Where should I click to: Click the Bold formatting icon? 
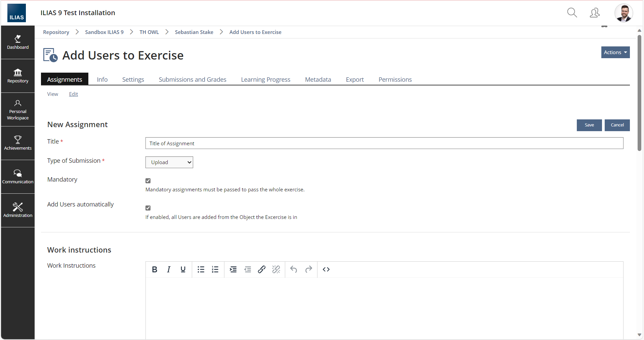click(x=155, y=269)
